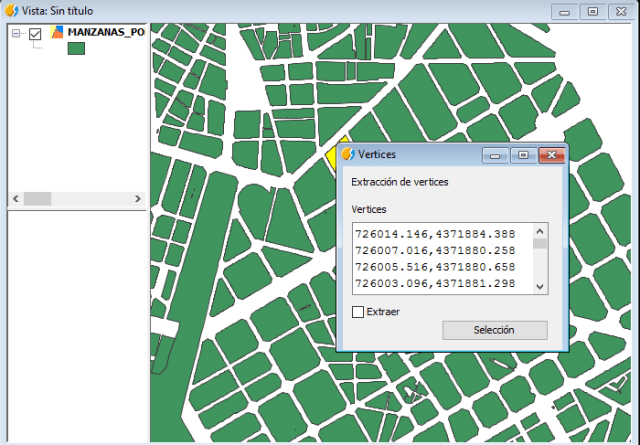Close the Vertices dialog
The width and height of the screenshot is (640, 445).
pos(550,155)
